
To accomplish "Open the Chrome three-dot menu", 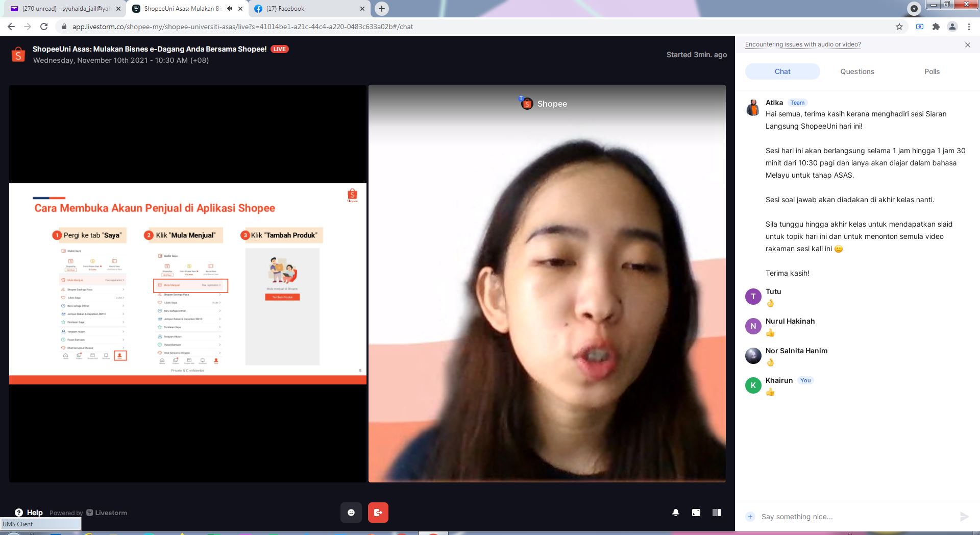I will tap(969, 27).
